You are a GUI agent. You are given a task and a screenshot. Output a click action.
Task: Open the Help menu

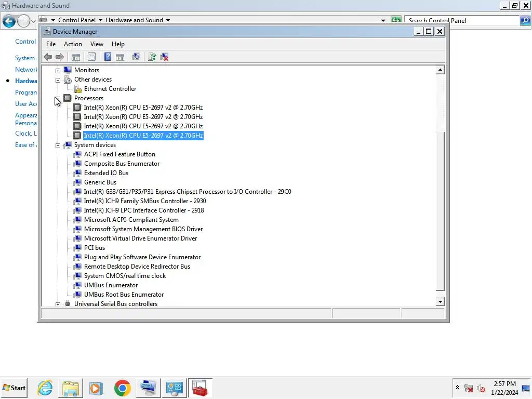(x=118, y=44)
